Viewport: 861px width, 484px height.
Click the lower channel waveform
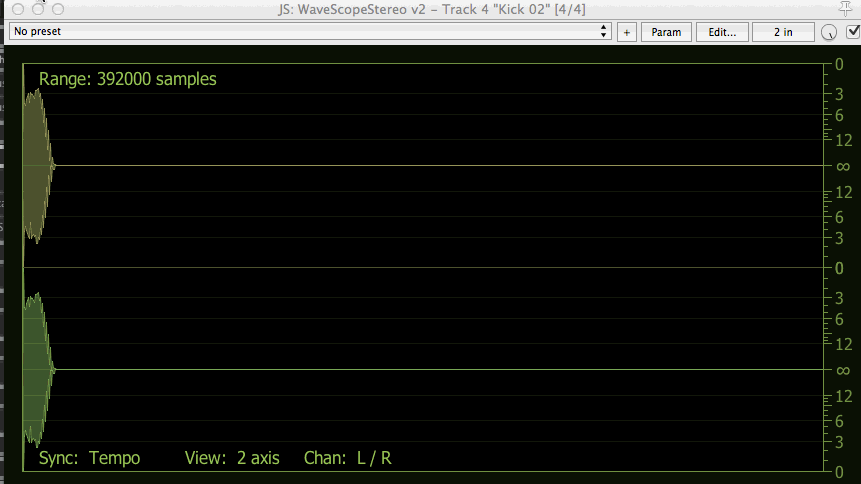pyautogui.click(x=37, y=369)
